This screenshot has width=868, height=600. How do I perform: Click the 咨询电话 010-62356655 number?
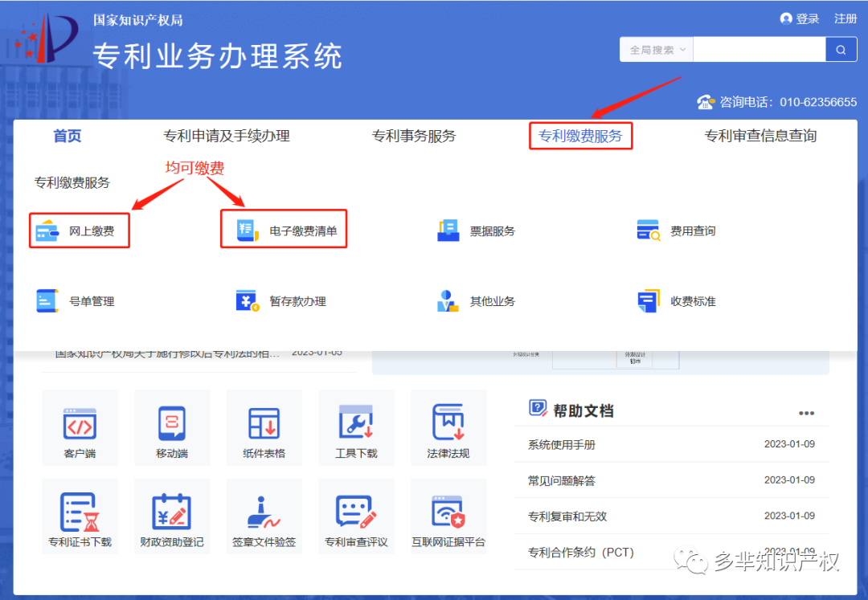click(x=818, y=102)
